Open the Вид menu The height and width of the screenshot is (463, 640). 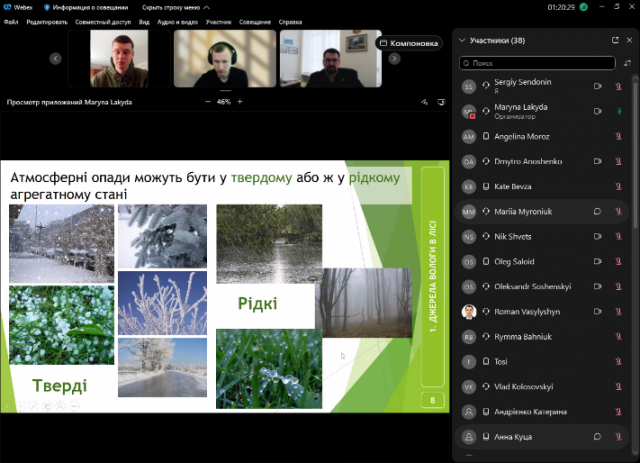[x=144, y=22]
